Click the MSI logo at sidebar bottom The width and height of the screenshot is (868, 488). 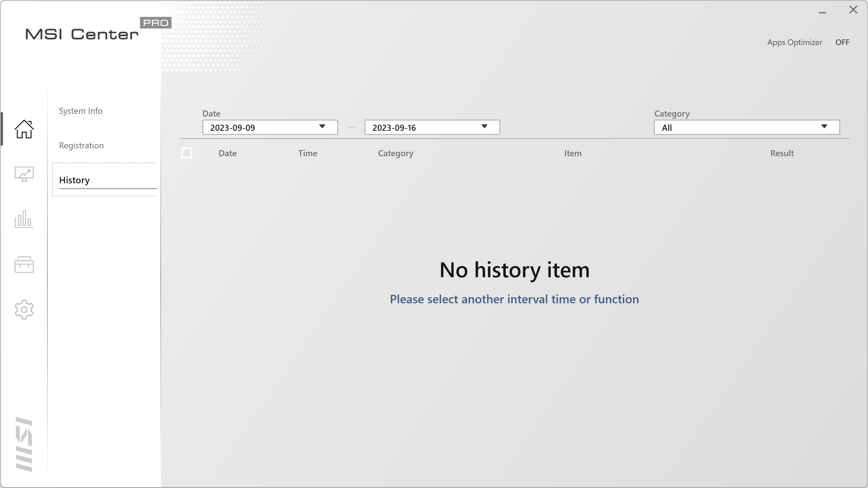coord(24,444)
